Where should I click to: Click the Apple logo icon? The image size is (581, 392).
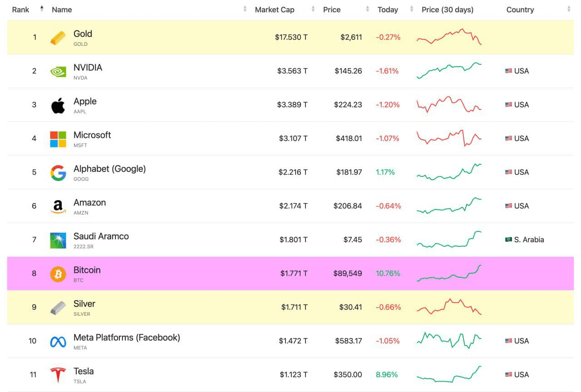(58, 105)
